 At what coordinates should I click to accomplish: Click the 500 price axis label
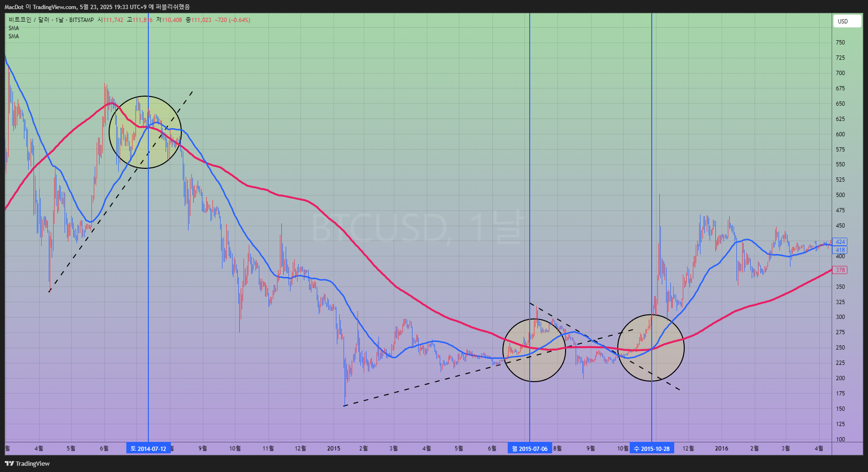coord(840,195)
